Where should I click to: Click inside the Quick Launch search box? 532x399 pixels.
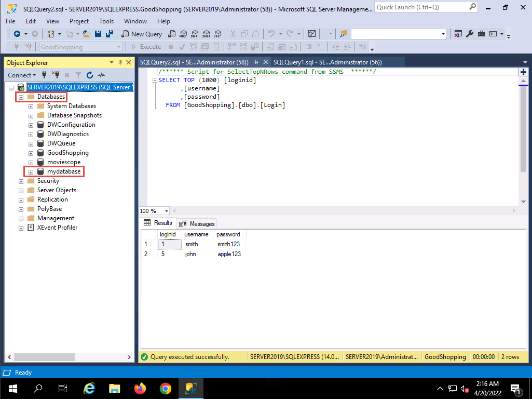coord(420,7)
